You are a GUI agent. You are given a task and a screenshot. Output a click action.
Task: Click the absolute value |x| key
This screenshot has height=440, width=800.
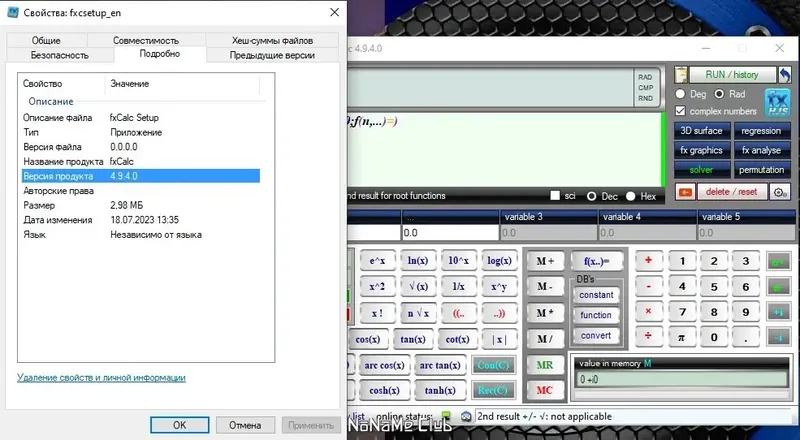499,339
